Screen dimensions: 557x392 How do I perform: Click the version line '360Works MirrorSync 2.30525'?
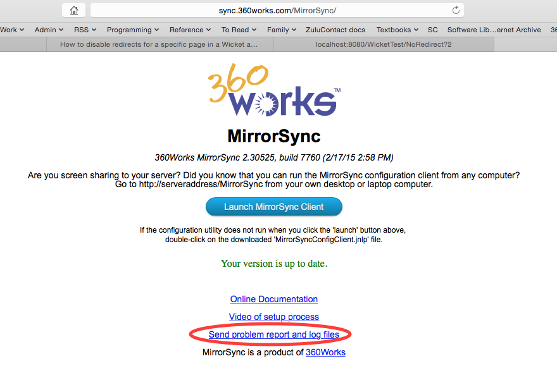coord(274,157)
